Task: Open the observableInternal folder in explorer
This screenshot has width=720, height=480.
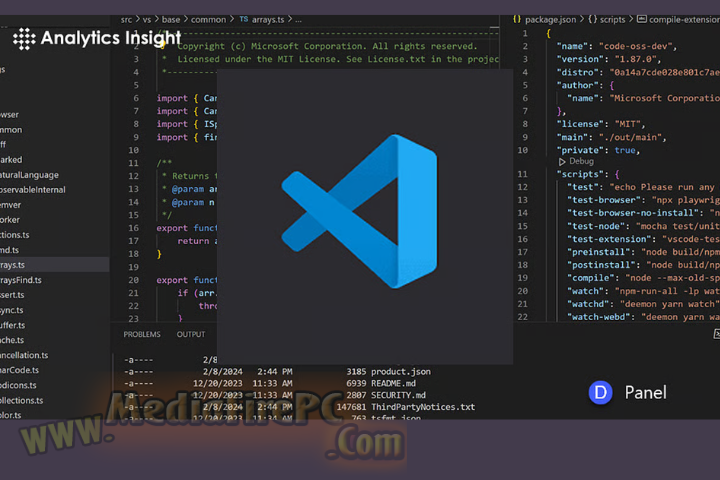Action: click(x=33, y=190)
